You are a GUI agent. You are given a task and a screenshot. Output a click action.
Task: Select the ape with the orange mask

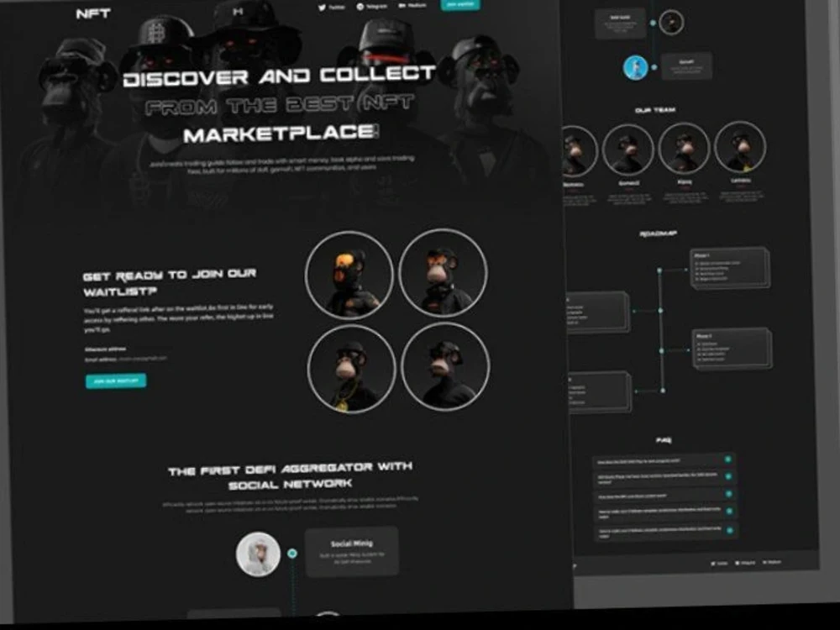[349, 276]
